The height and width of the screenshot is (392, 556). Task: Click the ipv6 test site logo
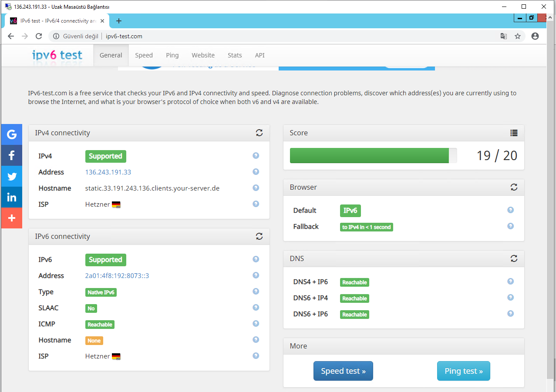57,55
